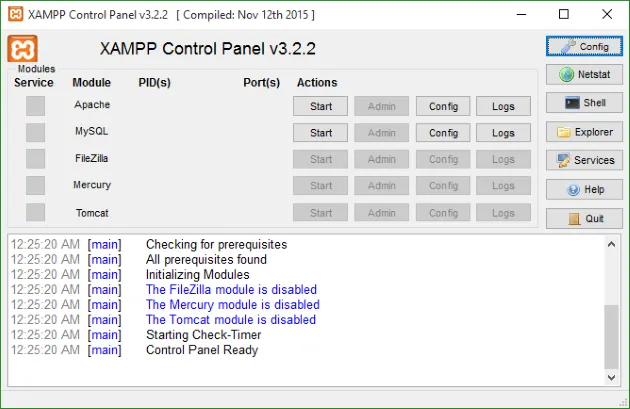
Task: Open MySQL Config button
Action: pyautogui.click(x=443, y=133)
